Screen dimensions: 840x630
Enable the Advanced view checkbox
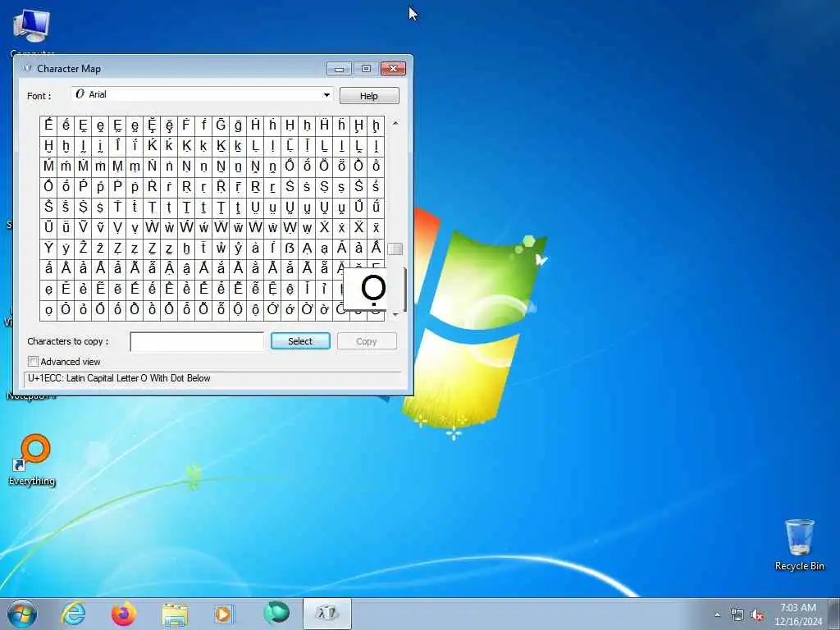[33, 362]
